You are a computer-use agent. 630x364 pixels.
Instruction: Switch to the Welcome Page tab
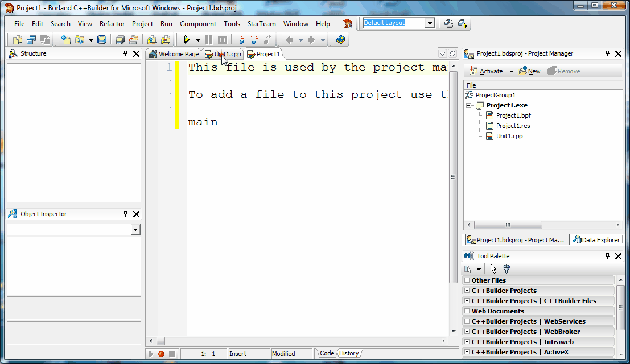coord(174,54)
